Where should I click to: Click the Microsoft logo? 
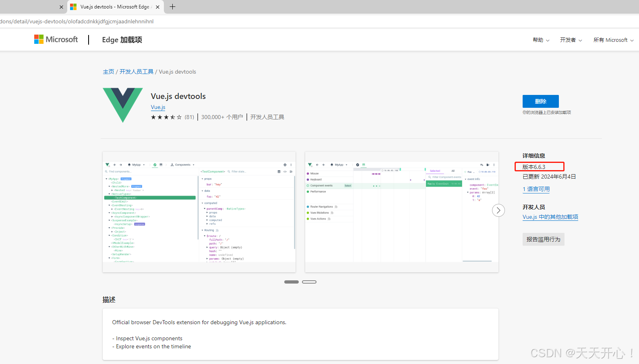tap(56, 39)
